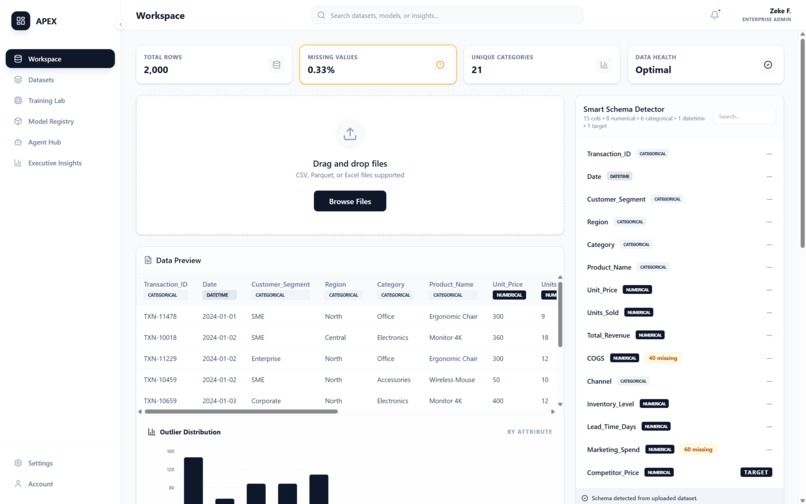Click the 60 missing badge
Image resolution: width=806 pixels, height=504 pixels.
pyautogui.click(x=698, y=449)
